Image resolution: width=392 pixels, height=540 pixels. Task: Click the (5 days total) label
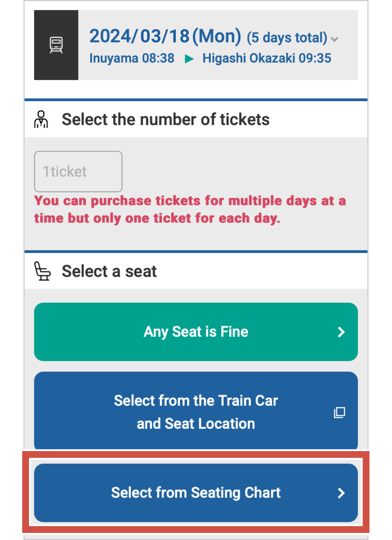[287, 38]
